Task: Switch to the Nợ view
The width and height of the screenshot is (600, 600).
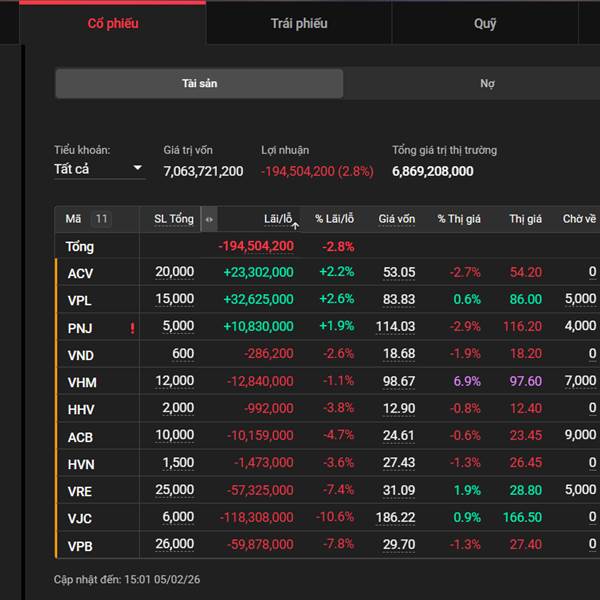Action: pos(487,83)
